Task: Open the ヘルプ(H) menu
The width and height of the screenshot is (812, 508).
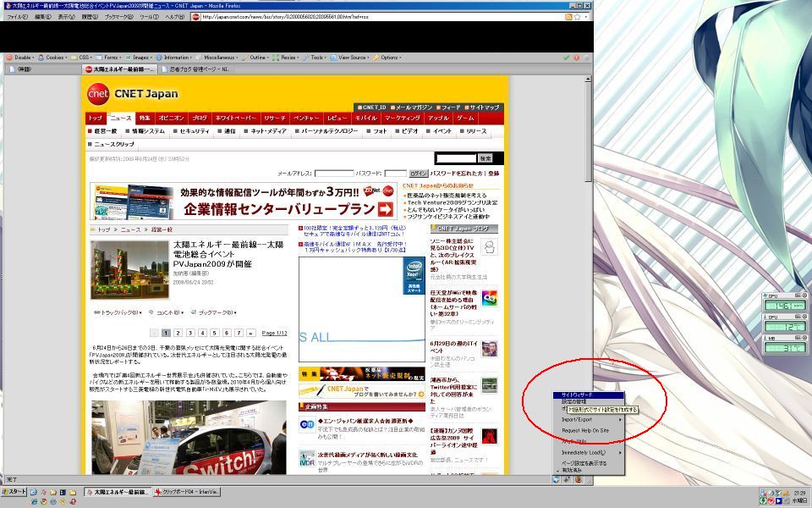Action: (174, 17)
